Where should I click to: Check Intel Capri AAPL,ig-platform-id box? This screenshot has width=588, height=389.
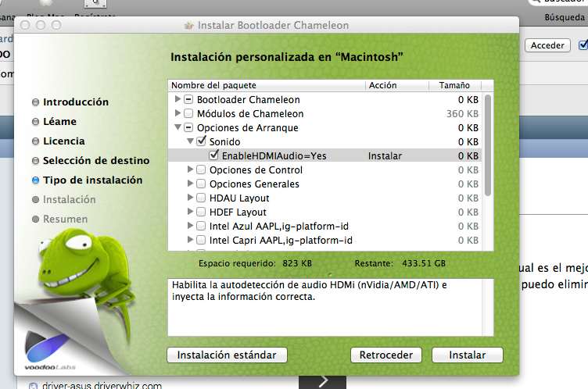point(201,241)
